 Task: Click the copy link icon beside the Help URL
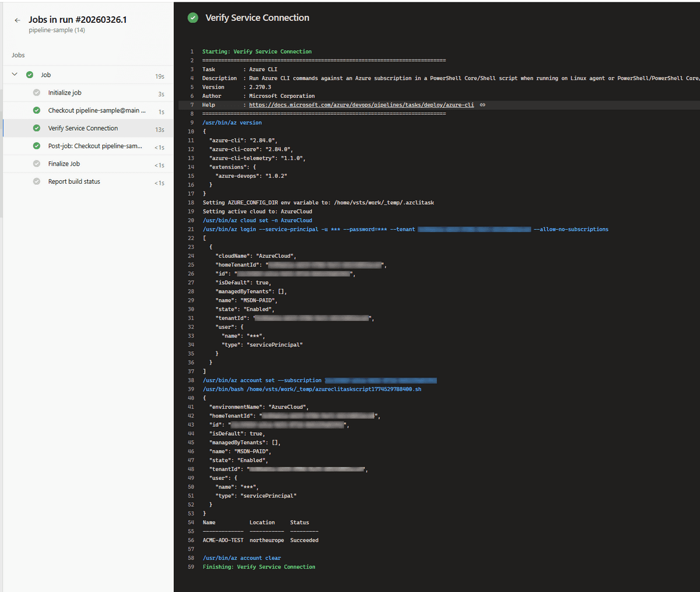[x=482, y=104]
